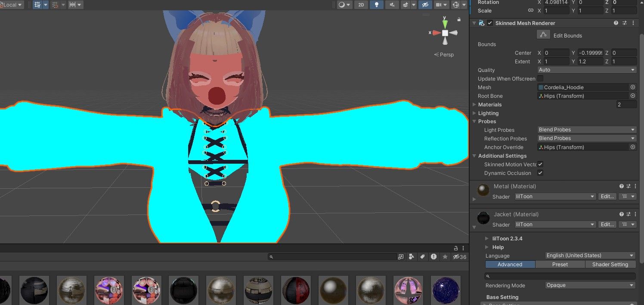The width and height of the screenshot is (644, 305).
Task: Click Edit button for Metal material shader
Action: (x=607, y=196)
